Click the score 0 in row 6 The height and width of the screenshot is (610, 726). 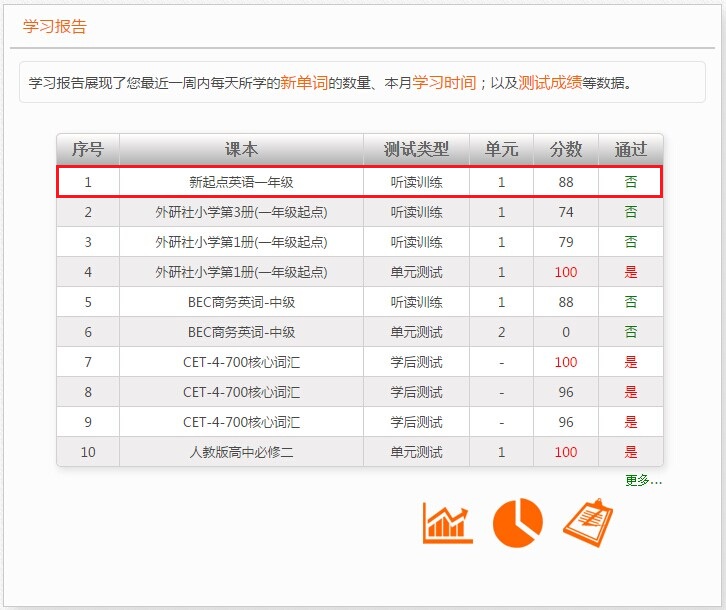(x=566, y=332)
